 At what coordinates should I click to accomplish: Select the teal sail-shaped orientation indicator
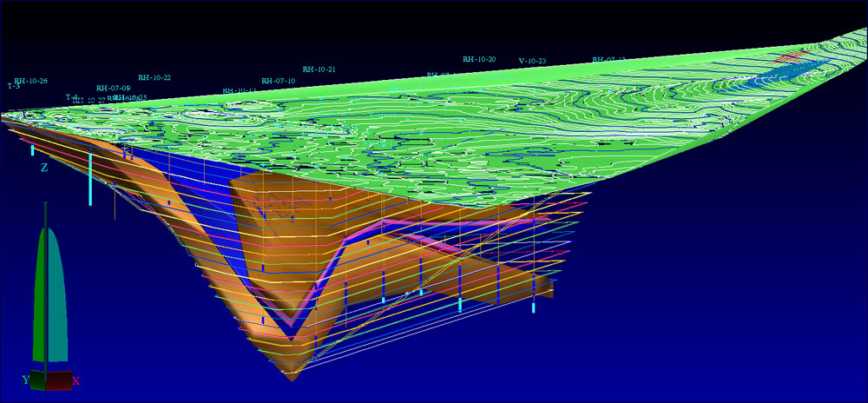(56, 295)
